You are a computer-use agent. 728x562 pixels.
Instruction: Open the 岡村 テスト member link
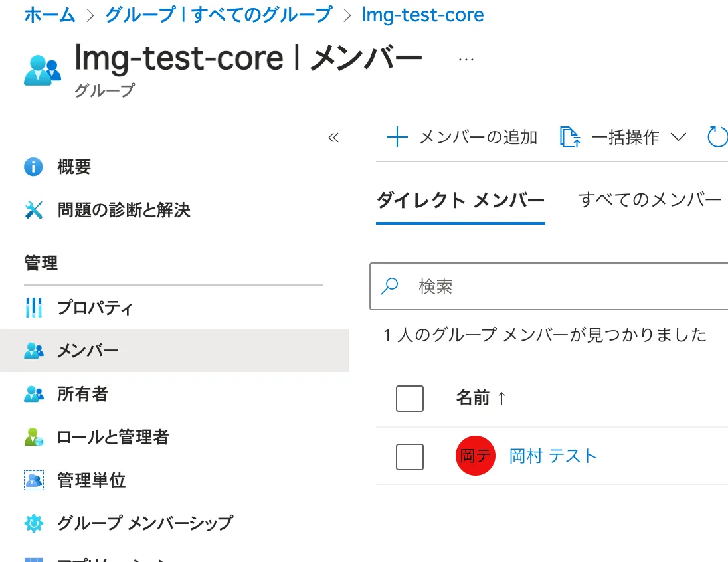pos(553,456)
